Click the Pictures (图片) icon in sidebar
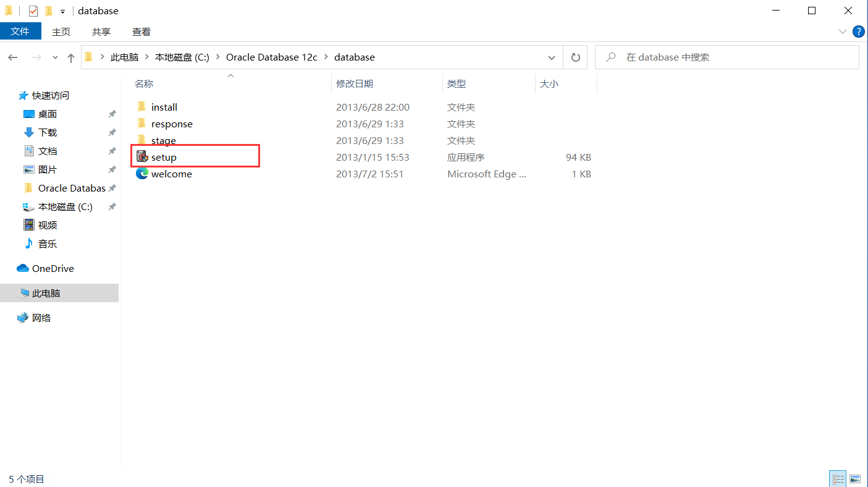The width and height of the screenshot is (868, 487). [28, 169]
